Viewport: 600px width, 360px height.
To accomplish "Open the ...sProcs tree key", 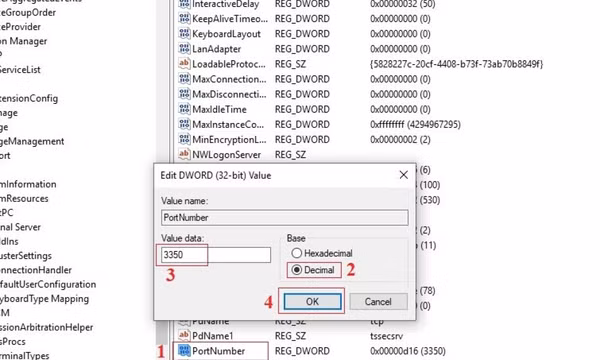I will [x=13, y=341].
